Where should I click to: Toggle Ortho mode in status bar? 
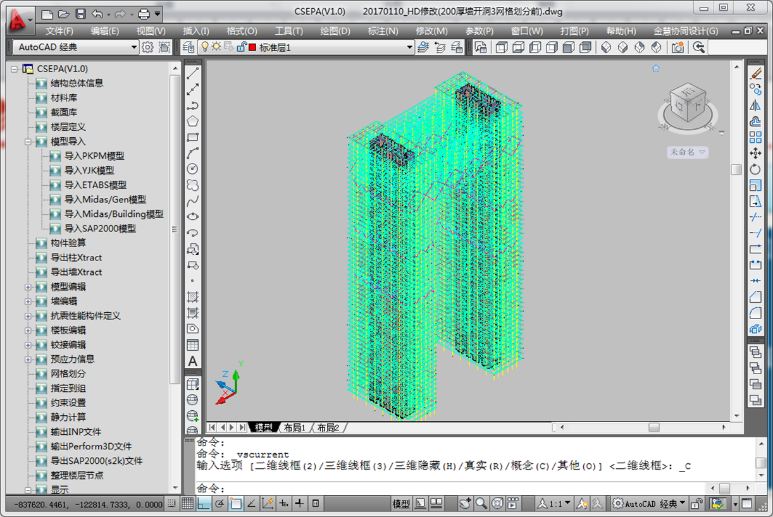(204, 503)
